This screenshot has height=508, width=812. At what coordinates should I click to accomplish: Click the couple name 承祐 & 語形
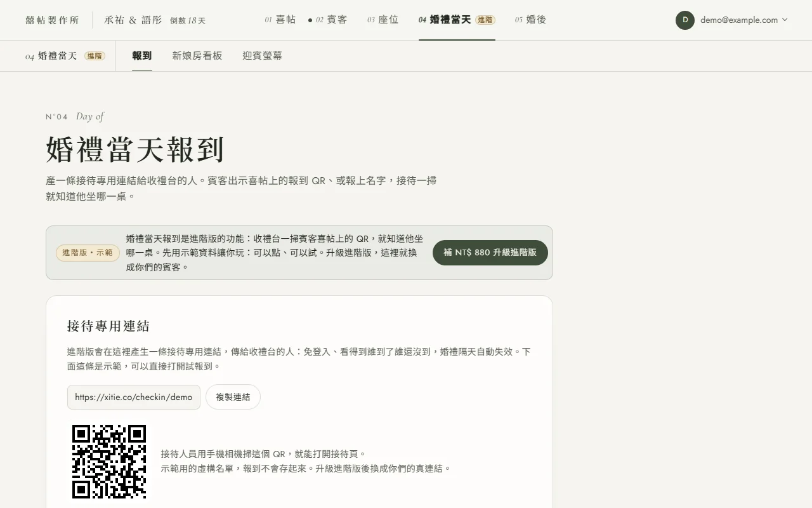(133, 20)
